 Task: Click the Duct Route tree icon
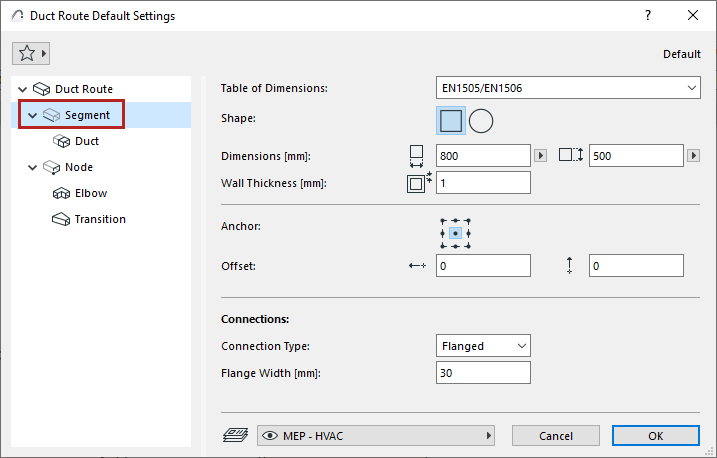click(x=41, y=89)
